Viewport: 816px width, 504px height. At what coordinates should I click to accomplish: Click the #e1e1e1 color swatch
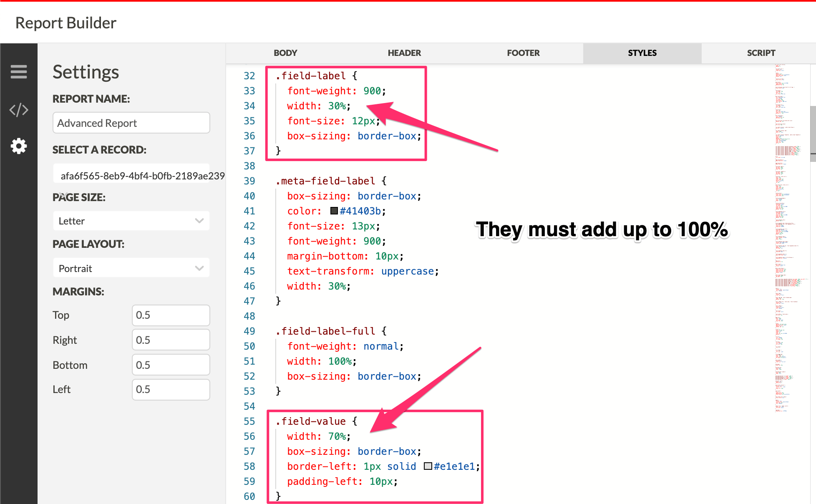tap(428, 466)
